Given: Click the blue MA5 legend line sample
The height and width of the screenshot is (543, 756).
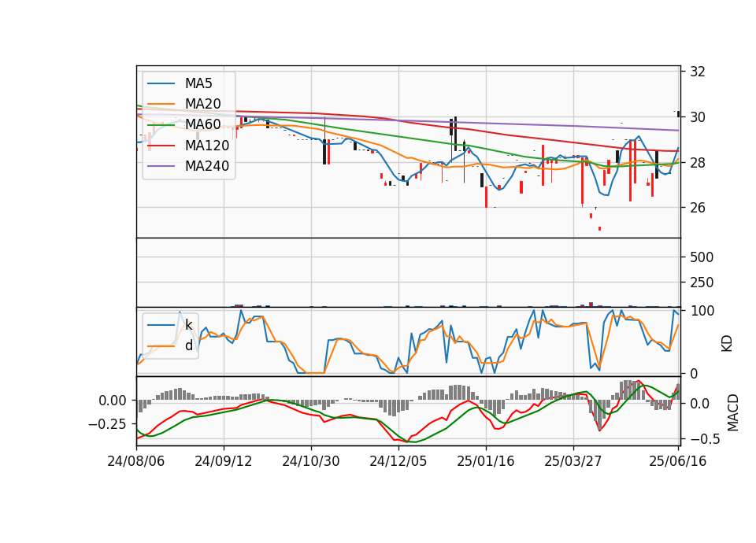Looking at the screenshot, I should (x=161, y=83).
